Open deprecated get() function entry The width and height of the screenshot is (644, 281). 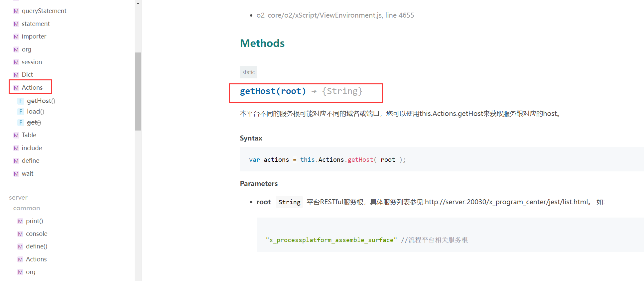coord(34,123)
